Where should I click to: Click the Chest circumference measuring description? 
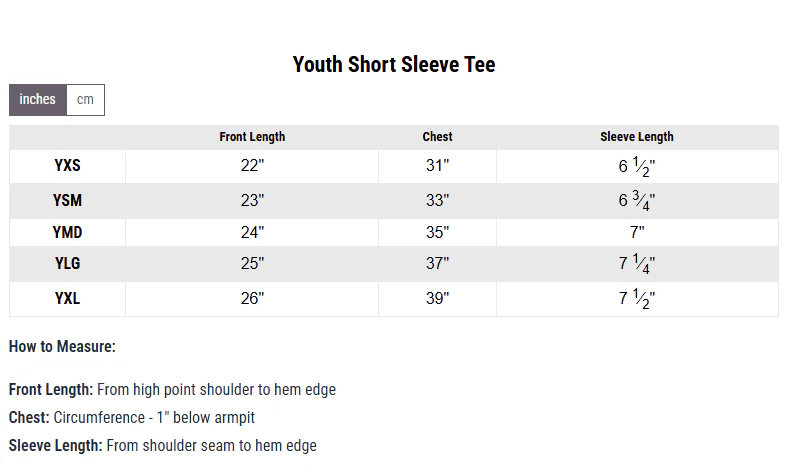pyautogui.click(x=132, y=418)
